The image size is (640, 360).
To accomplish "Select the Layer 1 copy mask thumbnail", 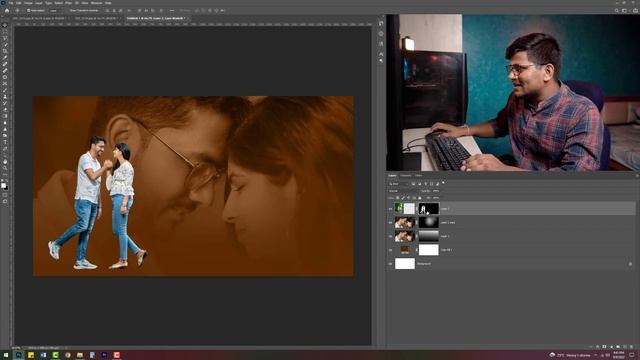I will coord(429,222).
